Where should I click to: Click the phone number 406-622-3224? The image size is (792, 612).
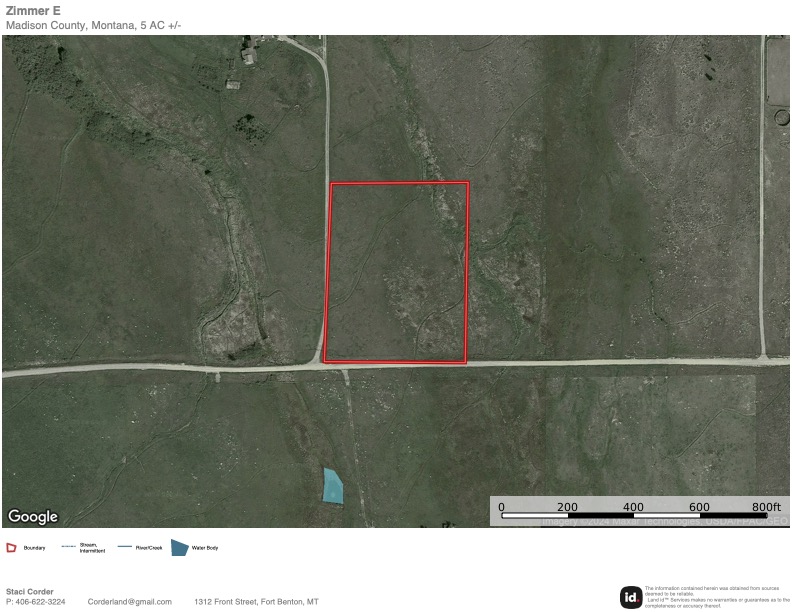(36, 602)
